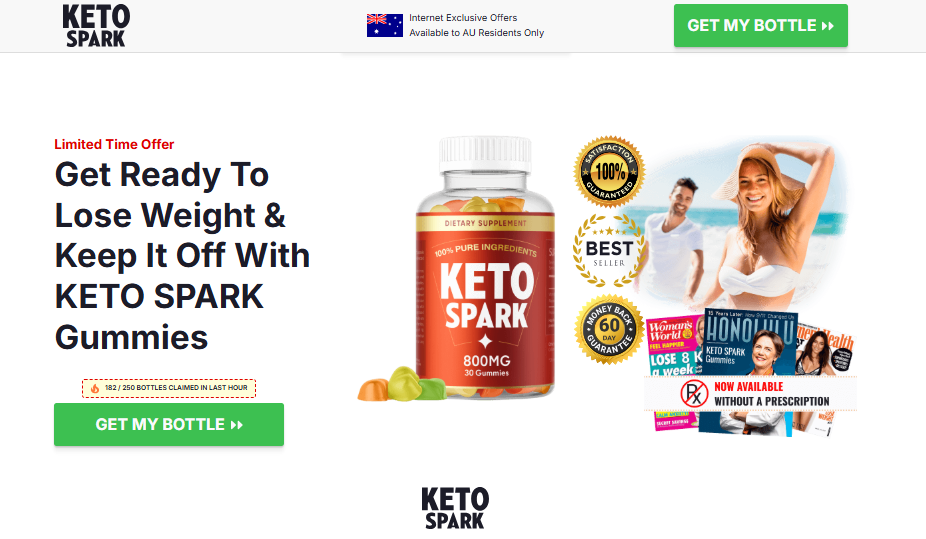Click the 100% Satisfaction Guaranteed badge

(609, 172)
